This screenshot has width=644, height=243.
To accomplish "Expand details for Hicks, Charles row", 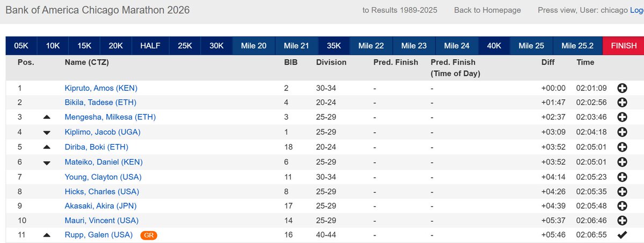I will coord(622,191).
